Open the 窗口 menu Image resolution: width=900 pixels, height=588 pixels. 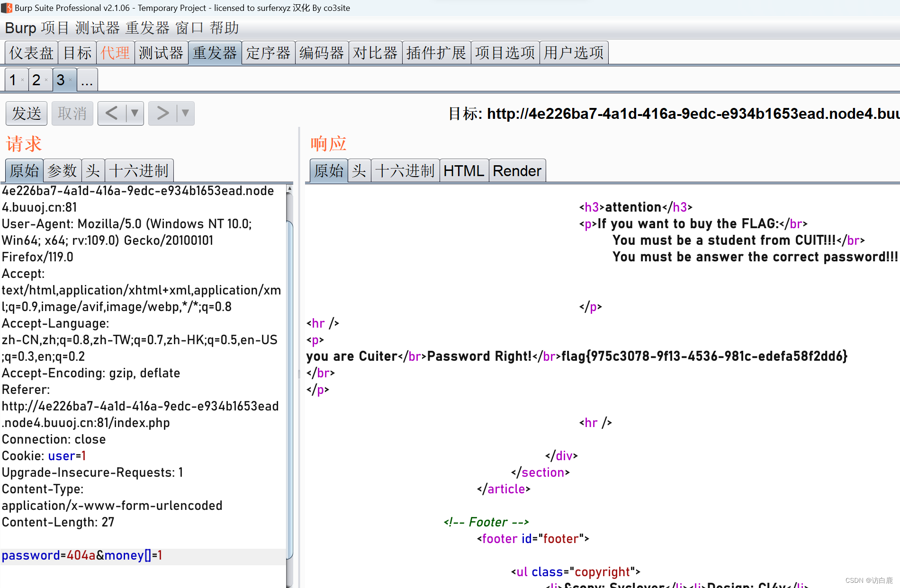pyautogui.click(x=189, y=28)
